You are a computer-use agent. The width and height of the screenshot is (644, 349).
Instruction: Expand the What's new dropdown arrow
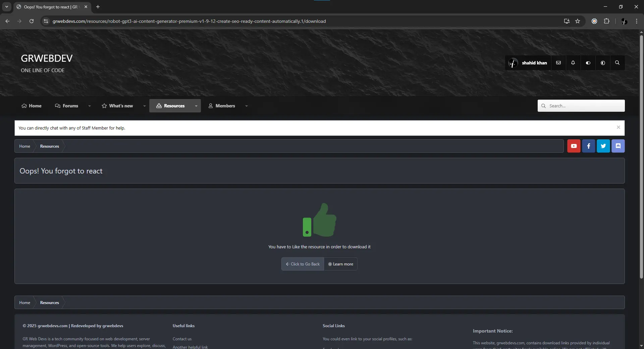coord(145,106)
